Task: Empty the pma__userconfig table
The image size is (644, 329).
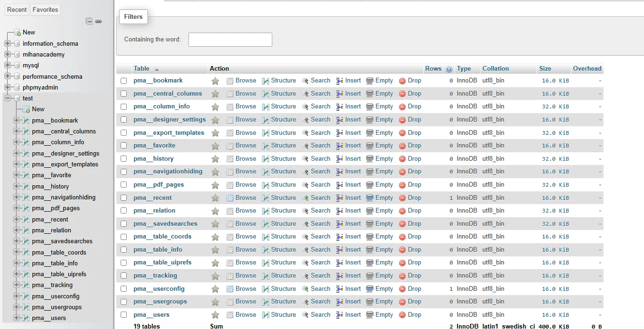Action: (383, 288)
